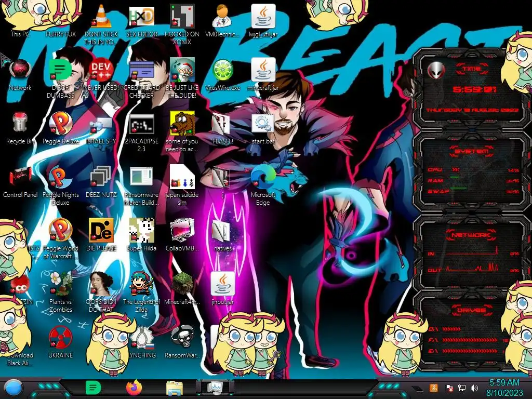Open the jinput.jar file
The height and width of the screenshot is (399, 532).
click(222, 289)
